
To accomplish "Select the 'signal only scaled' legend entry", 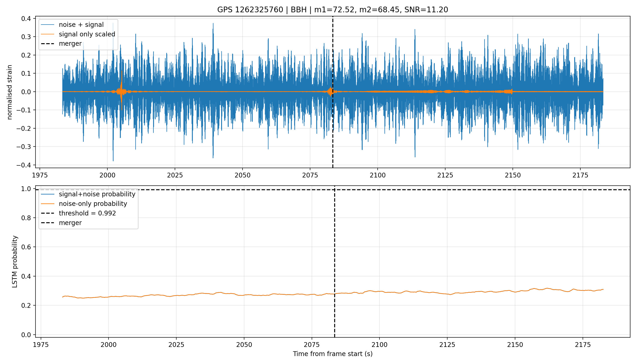I will point(87,34).
